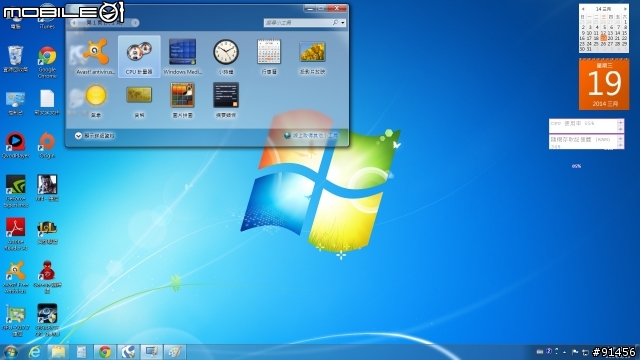Select the Slide Show gadget
This screenshot has height=360, width=640.
(x=312, y=56)
